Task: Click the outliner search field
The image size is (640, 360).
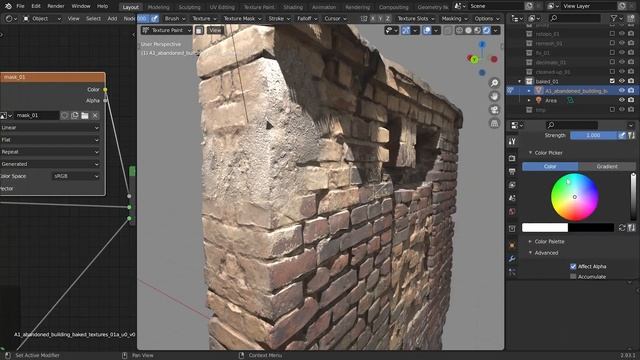Action: click(x=575, y=18)
